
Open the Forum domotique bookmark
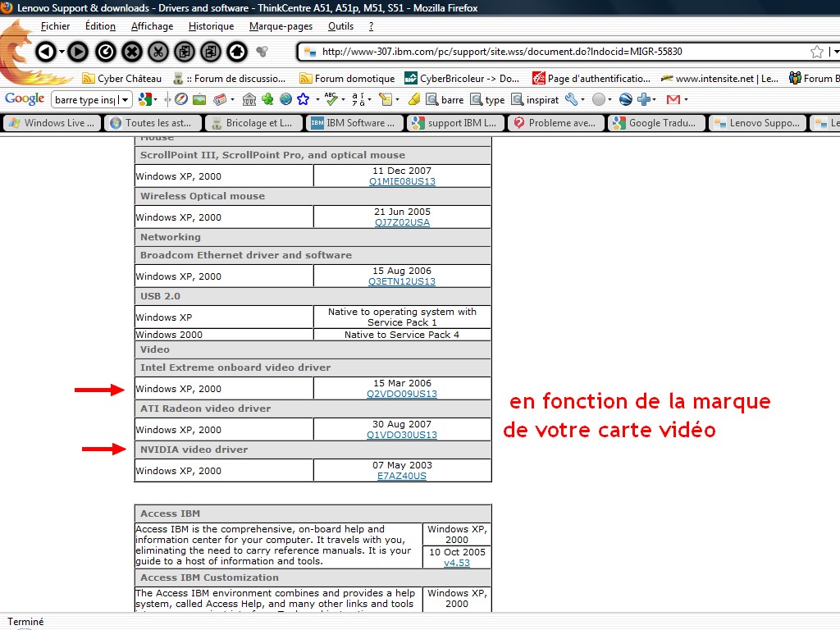[x=347, y=78]
